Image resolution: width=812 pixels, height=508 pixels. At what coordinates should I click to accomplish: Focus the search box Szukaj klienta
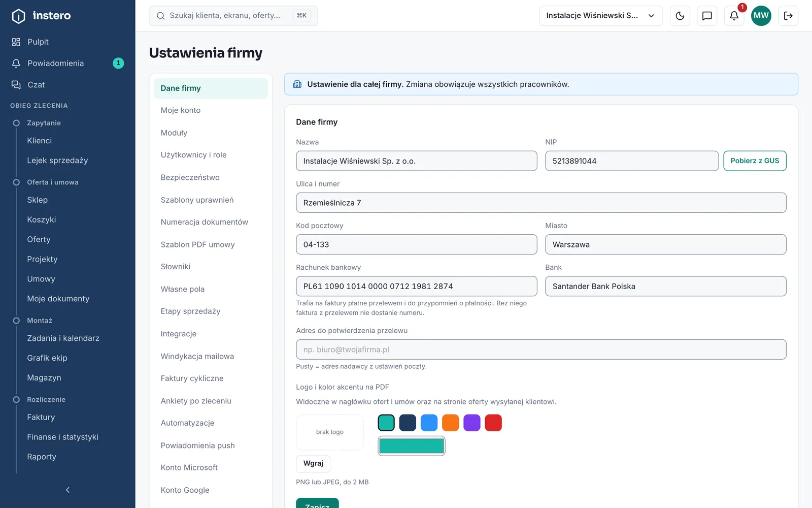point(233,16)
